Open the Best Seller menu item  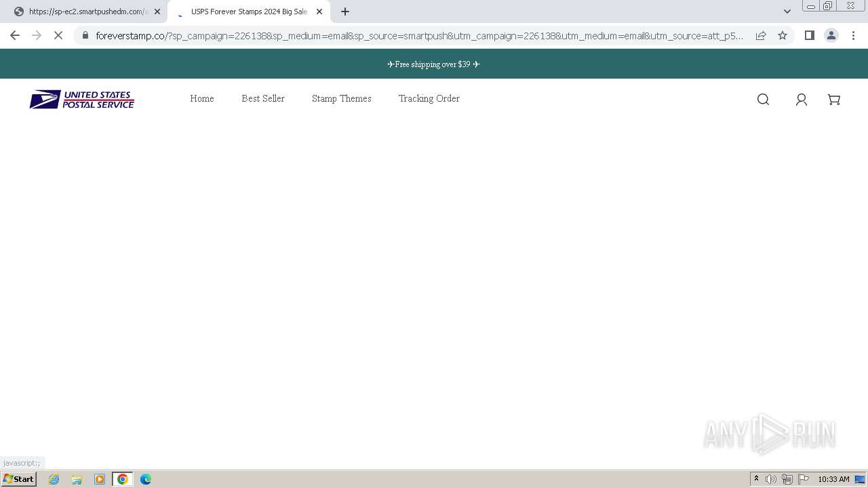[x=263, y=98]
